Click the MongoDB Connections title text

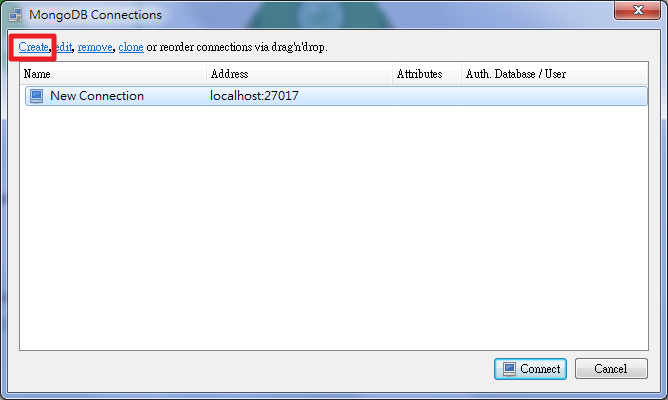[95, 14]
